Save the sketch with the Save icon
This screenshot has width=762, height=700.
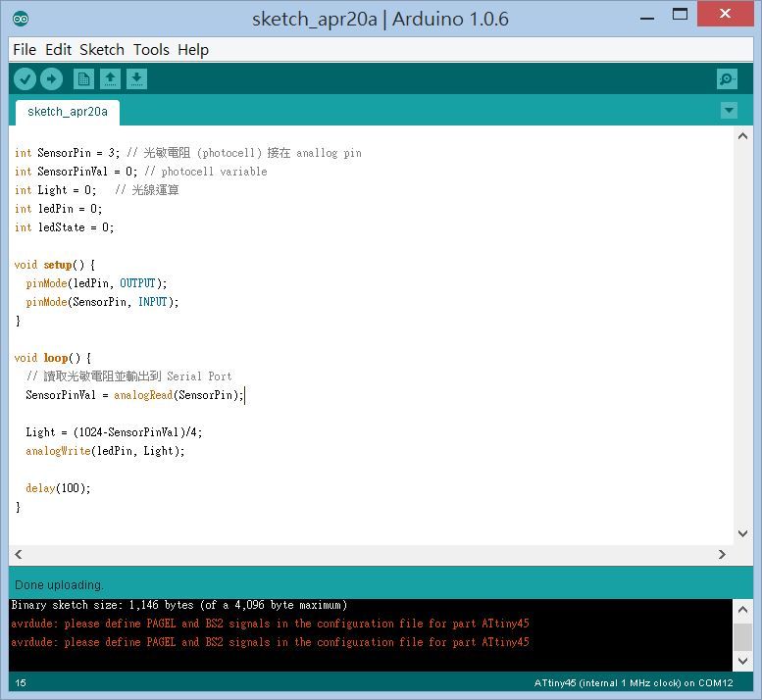[x=136, y=78]
